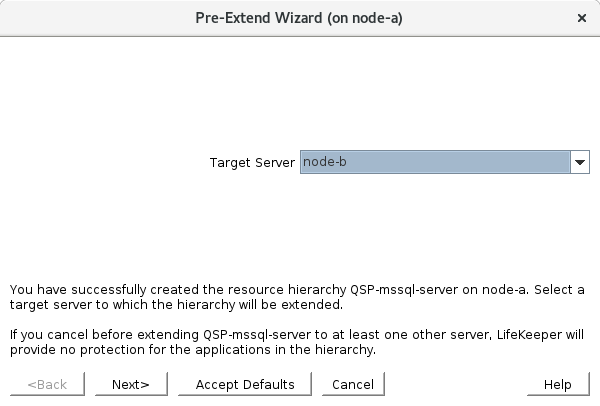Image resolution: width=600 pixels, height=406 pixels.
Task: Open the Target Server dropdown arrow
Action: point(580,162)
